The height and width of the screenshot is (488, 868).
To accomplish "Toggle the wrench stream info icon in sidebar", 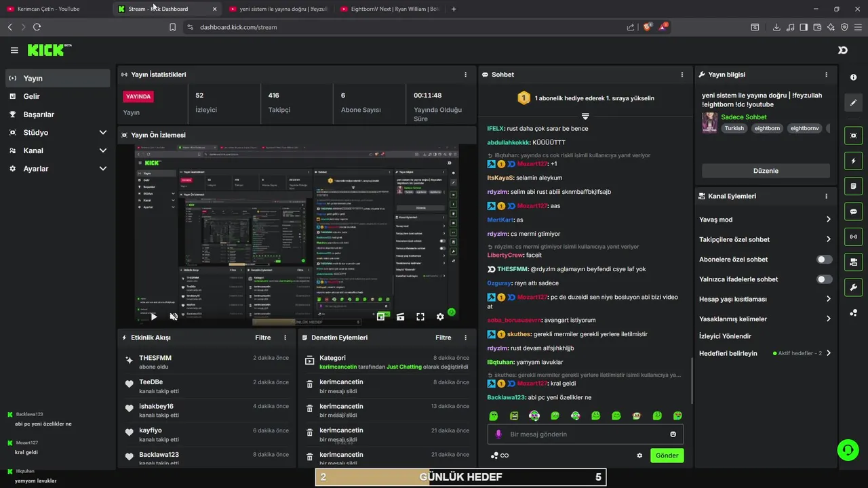I will point(853,287).
